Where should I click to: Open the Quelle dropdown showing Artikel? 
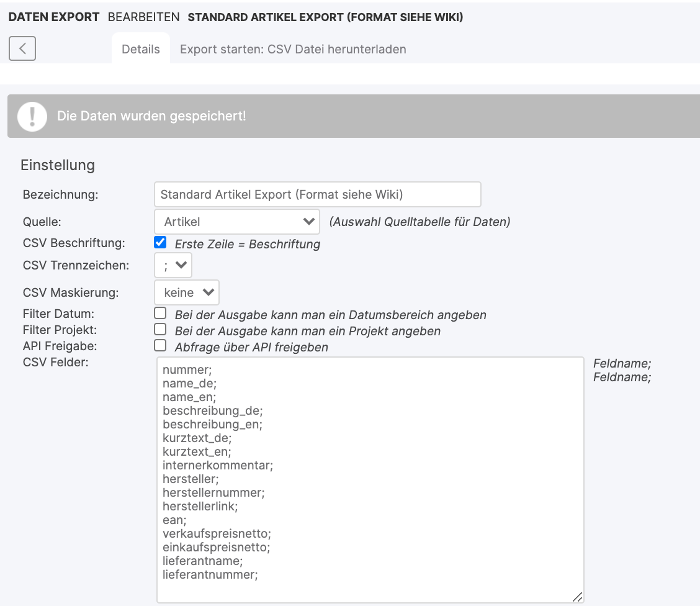click(x=236, y=222)
